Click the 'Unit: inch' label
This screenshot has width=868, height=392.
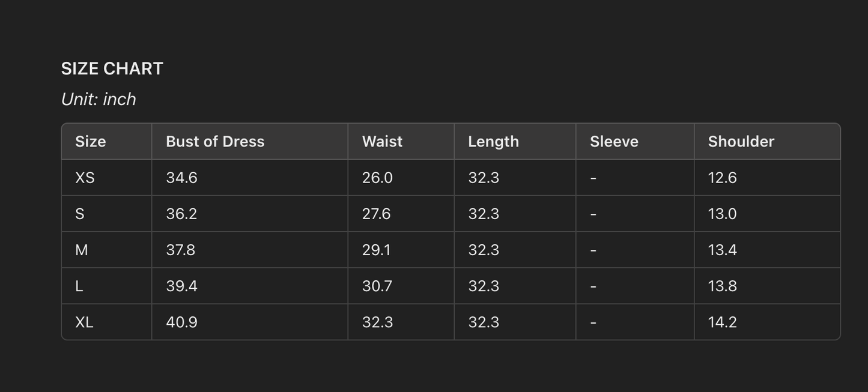(99, 99)
